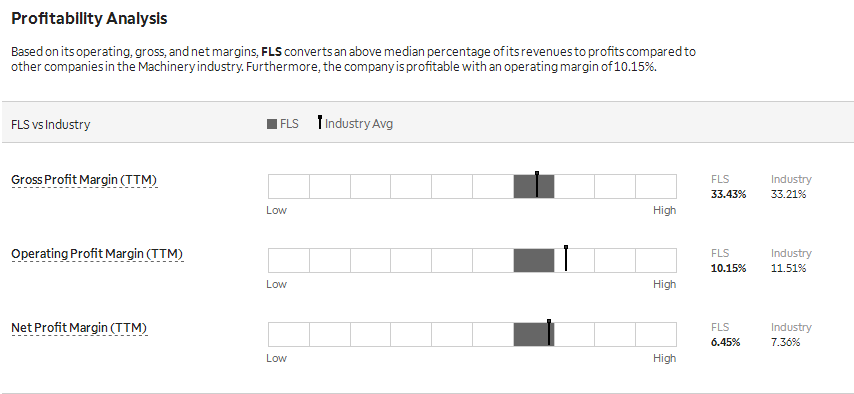Click the 33.43% FLS gross margin value
This screenshot has height=394, width=854.
(x=728, y=194)
